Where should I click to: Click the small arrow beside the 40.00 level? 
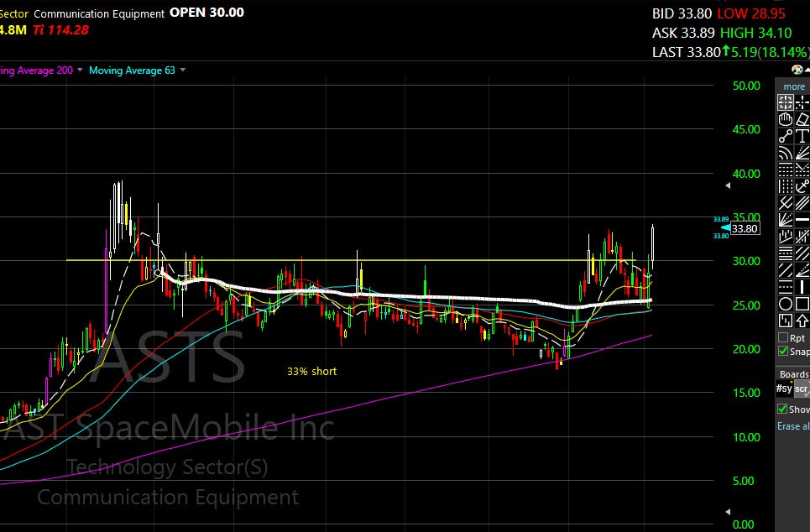tap(728, 185)
